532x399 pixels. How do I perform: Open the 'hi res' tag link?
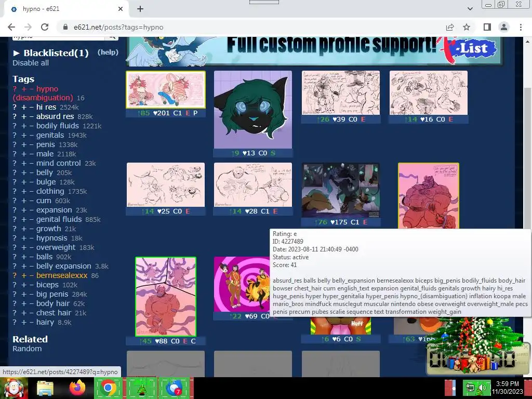[x=46, y=107]
